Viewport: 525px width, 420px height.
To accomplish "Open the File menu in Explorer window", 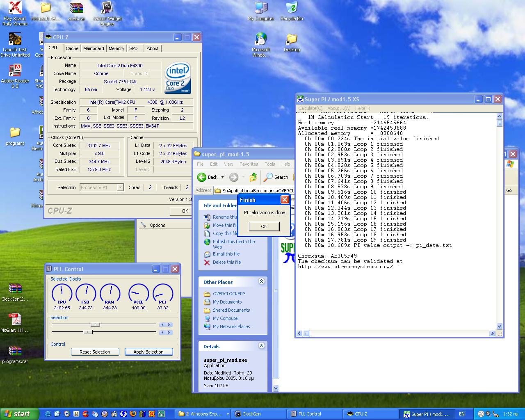I will [x=200, y=164].
